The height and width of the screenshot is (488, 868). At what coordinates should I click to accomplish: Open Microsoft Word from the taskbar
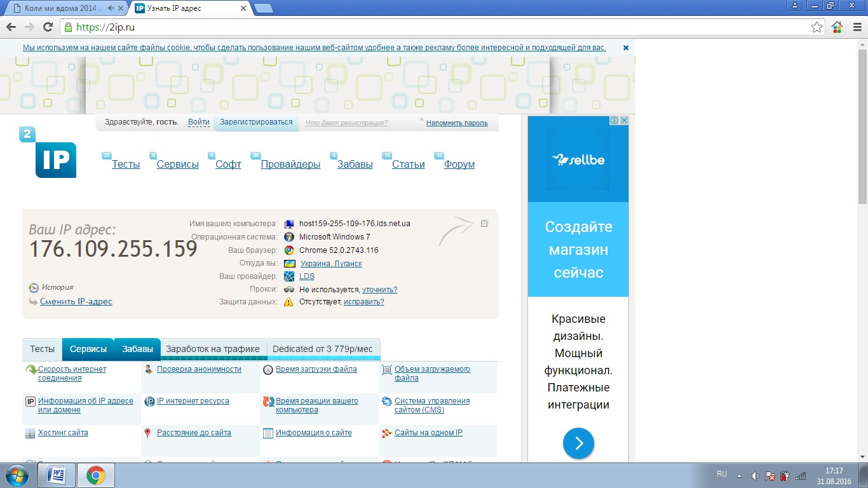(x=57, y=475)
